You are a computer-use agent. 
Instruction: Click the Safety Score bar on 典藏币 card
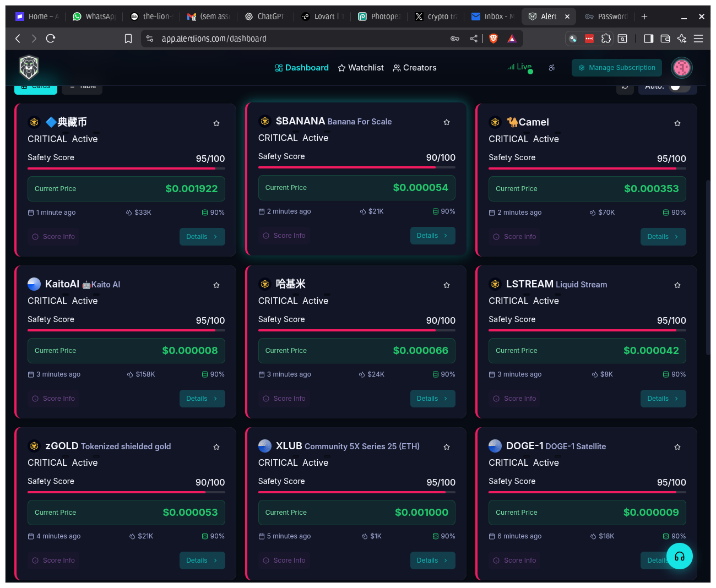126,168
